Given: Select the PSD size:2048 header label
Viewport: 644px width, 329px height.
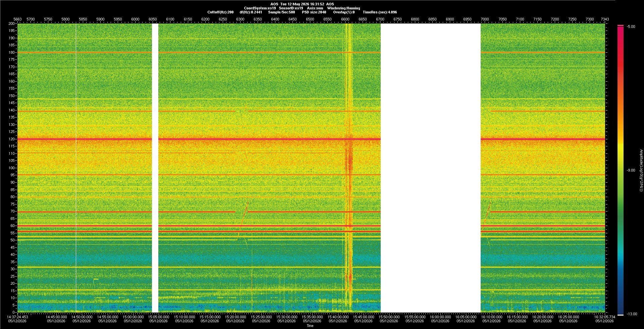Looking at the screenshot, I should point(314,12).
